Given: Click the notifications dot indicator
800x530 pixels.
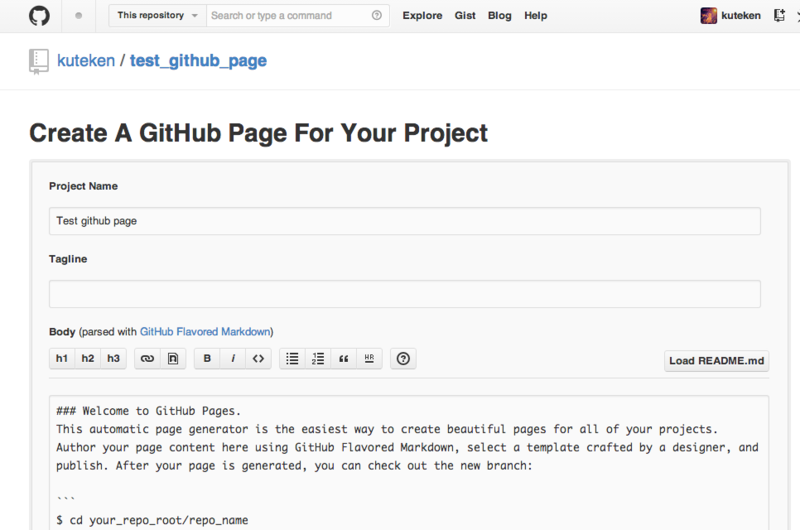Looking at the screenshot, I should pos(79,16).
